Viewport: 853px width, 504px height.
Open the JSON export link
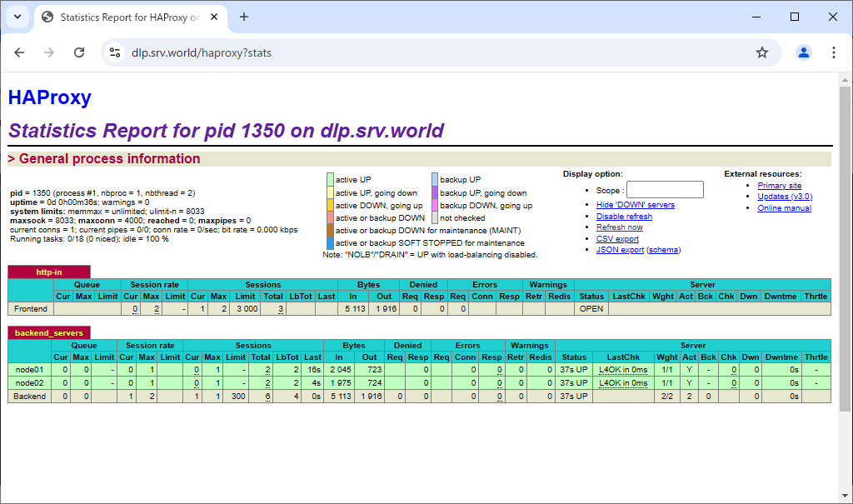[x=620, y=250]
